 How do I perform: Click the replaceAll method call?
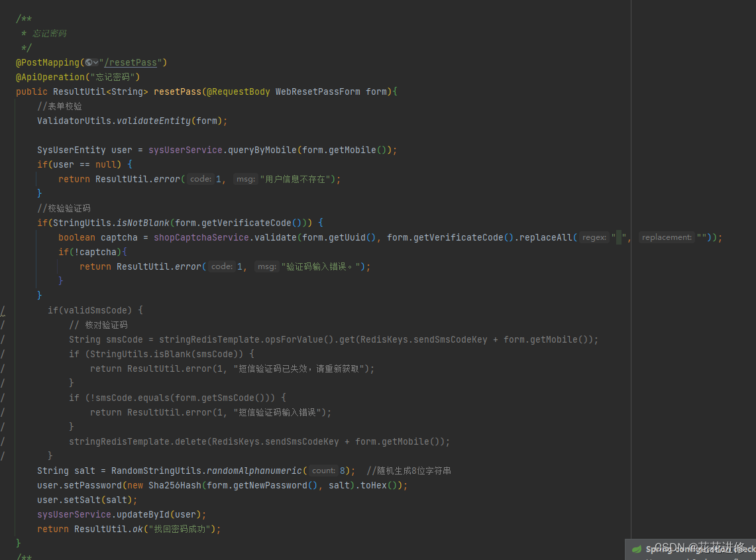[546, 237]
